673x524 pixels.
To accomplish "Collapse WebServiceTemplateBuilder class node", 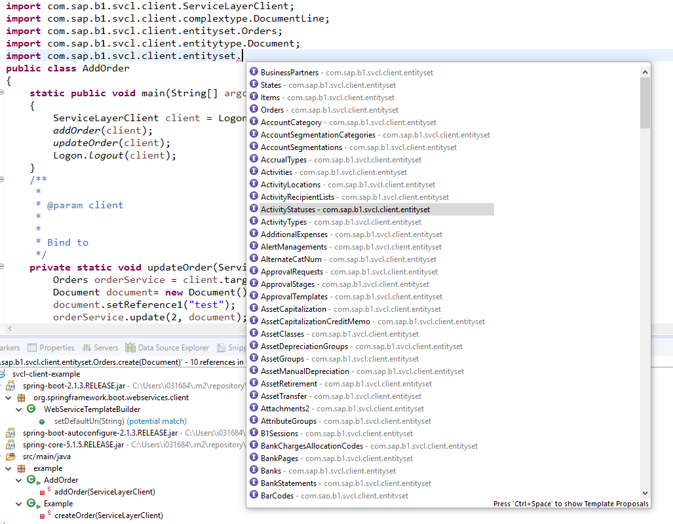I will (18, 409).
